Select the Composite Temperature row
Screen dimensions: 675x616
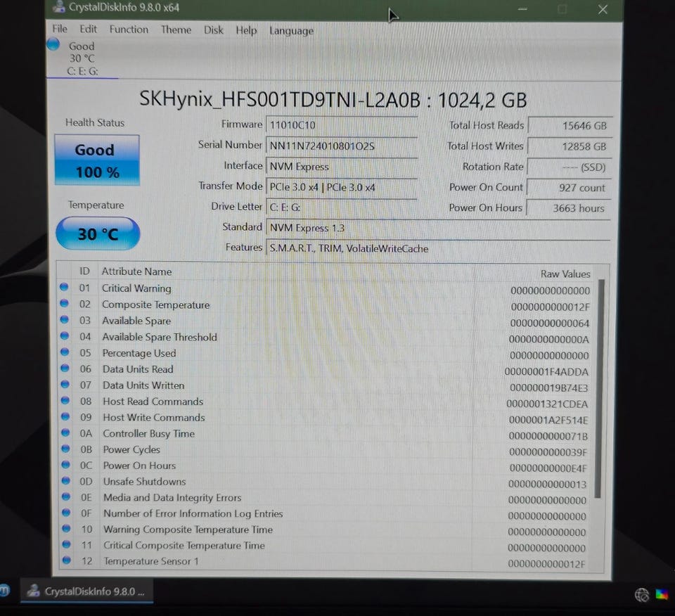click(x=326, y=304)
